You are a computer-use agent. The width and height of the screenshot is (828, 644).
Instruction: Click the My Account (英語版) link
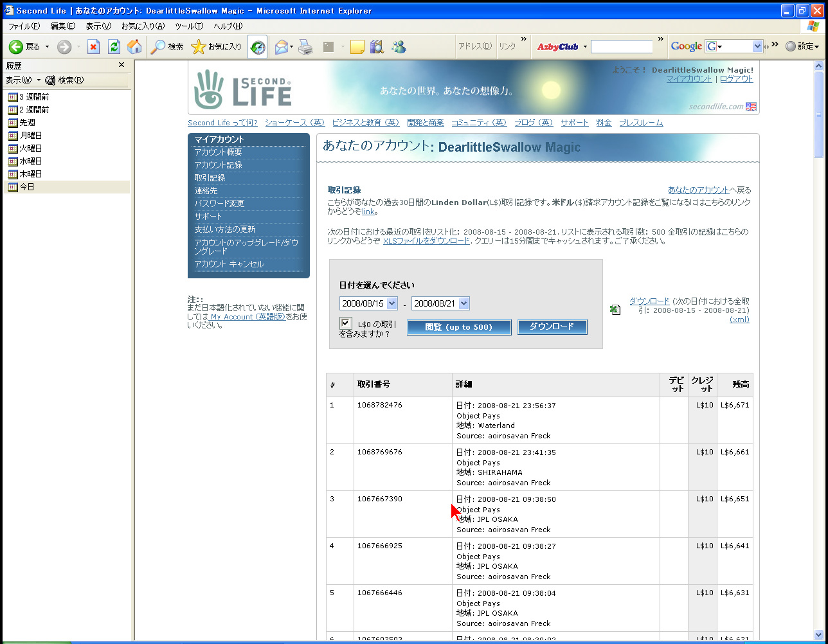click(248, 317)
